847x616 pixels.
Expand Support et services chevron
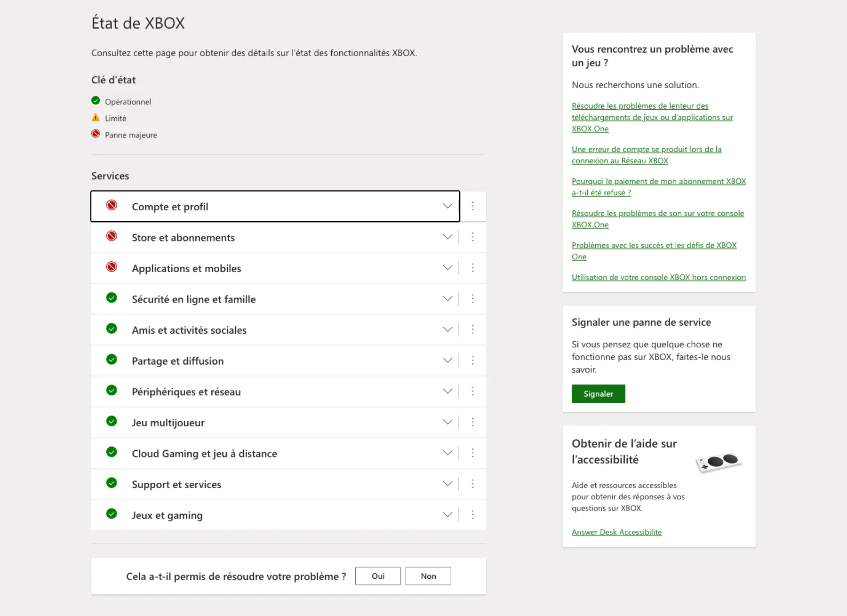tap(447, 484)
